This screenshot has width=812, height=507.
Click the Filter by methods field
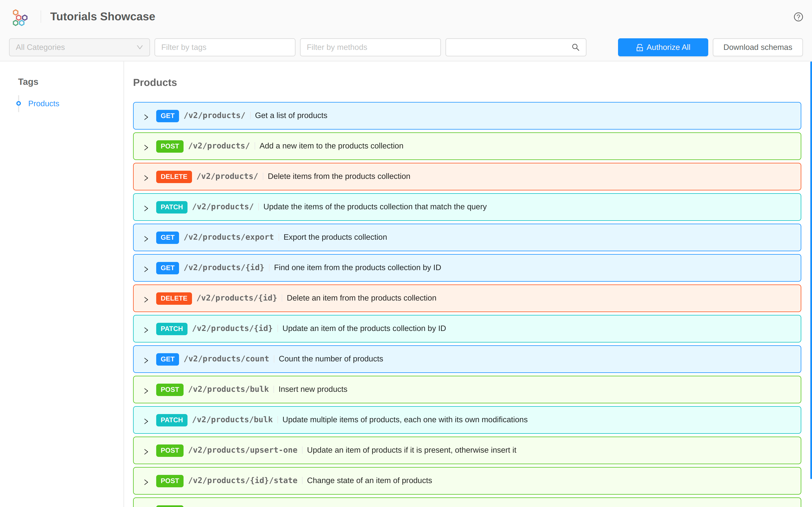(370, 47)
